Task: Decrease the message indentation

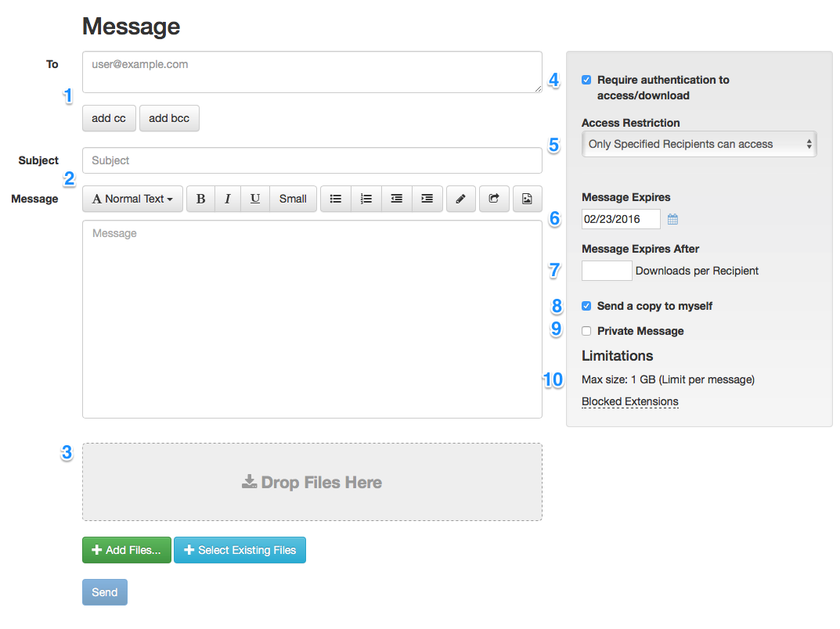Action: 396,199
